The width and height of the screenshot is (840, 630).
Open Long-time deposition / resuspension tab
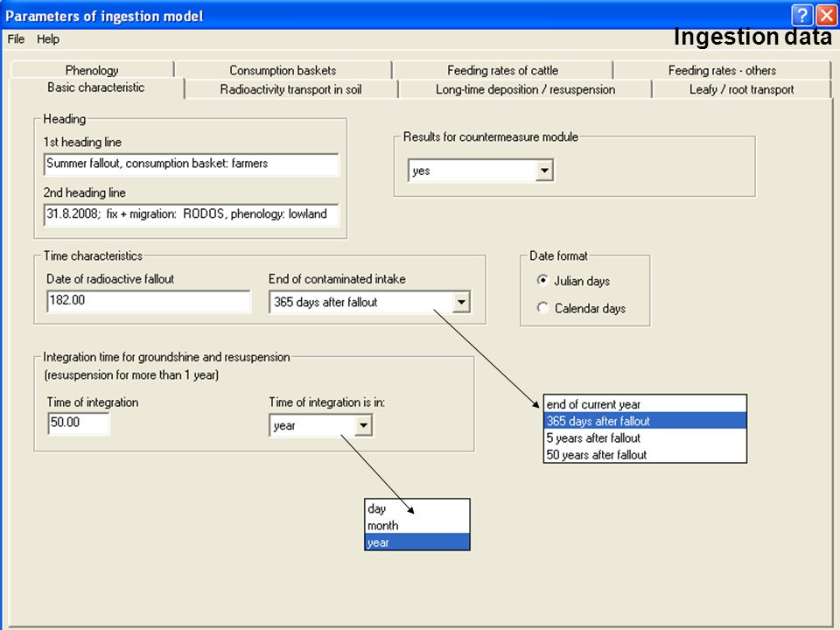pos(525,89)
